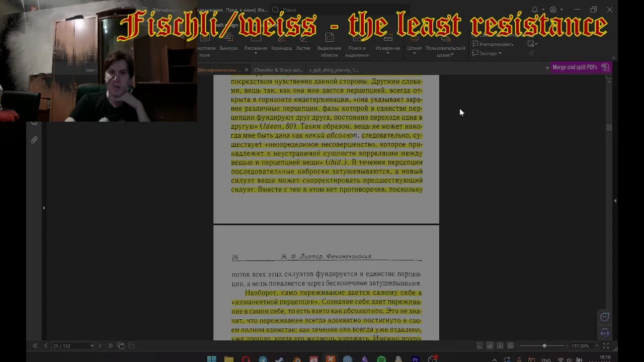Open the user account icon
The image size is (644, 362).
click(553, 10)
